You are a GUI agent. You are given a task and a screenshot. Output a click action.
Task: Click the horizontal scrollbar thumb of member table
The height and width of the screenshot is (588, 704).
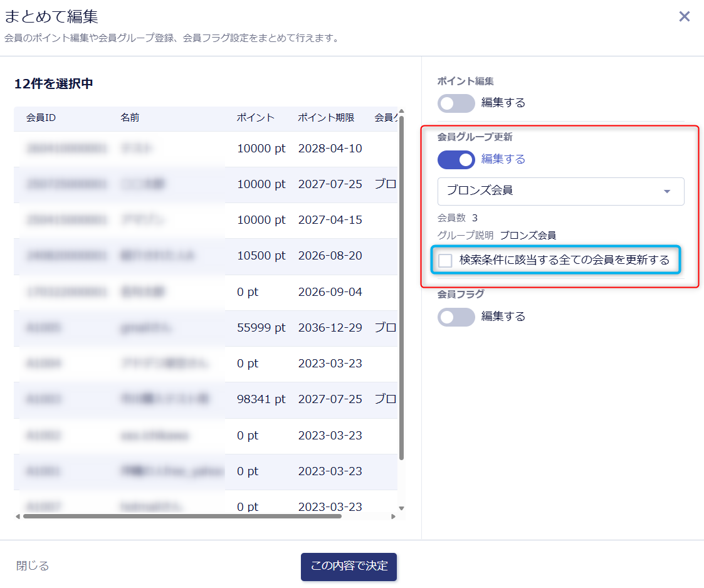[x=182, y=517]
